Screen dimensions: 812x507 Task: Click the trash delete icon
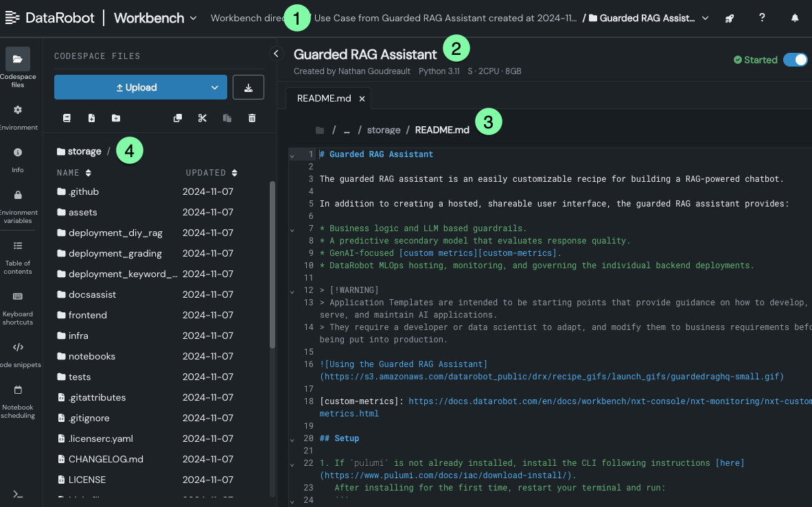252,118
